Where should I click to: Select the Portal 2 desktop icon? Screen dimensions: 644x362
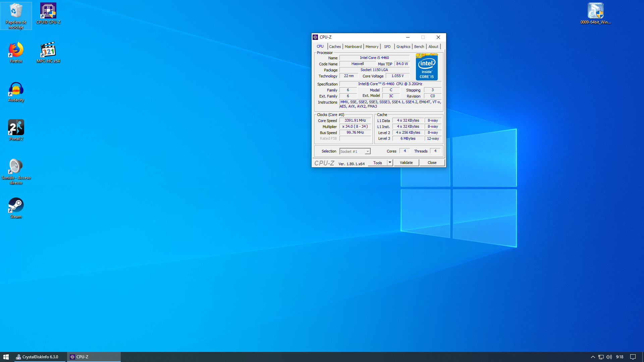(16, 130)
